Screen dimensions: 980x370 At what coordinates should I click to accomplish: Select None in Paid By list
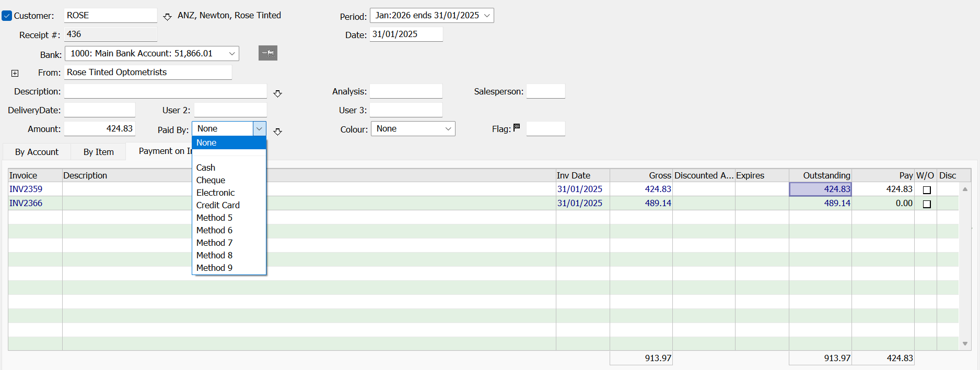(x=229, y=142)
